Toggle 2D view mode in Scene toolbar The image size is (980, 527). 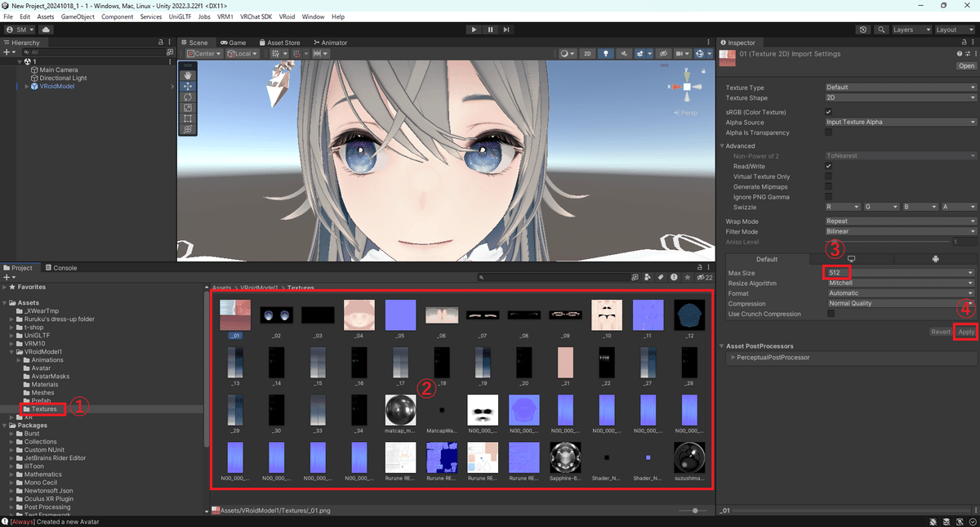coord(587,54)
